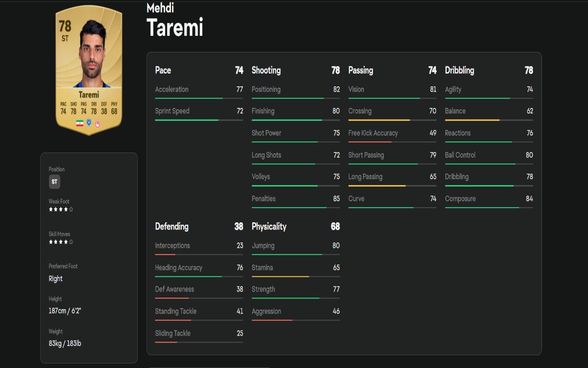Click the first Weak Foot star

(50, 210)
